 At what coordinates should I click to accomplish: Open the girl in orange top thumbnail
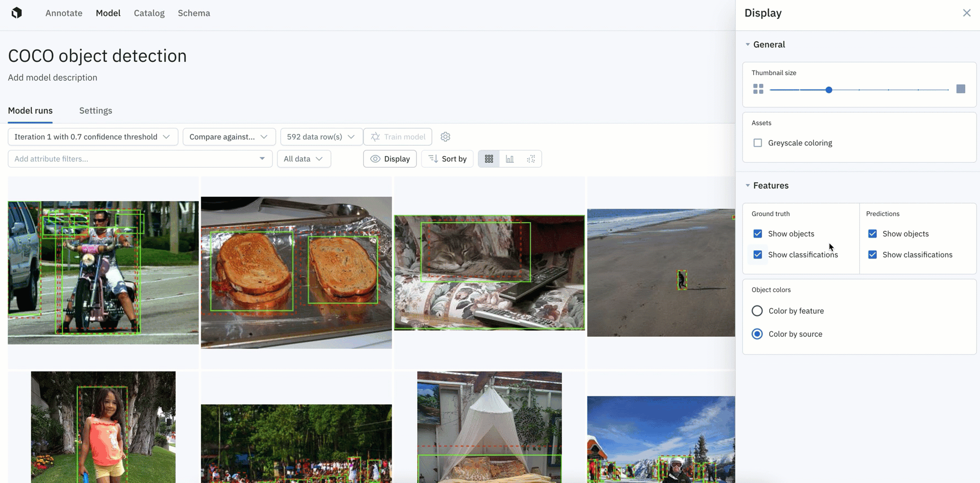(x=103, y=427)
